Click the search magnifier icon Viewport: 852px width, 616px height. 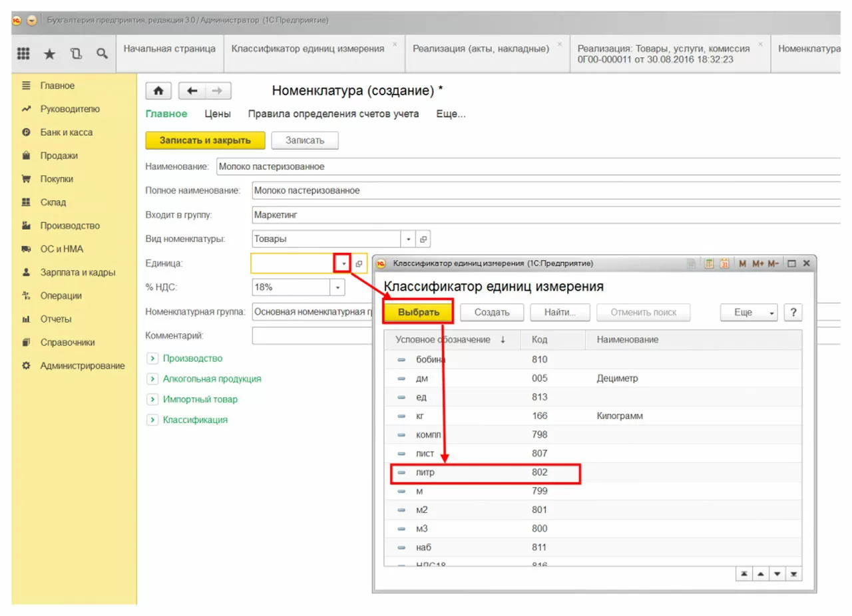click(x=102, y=55)
